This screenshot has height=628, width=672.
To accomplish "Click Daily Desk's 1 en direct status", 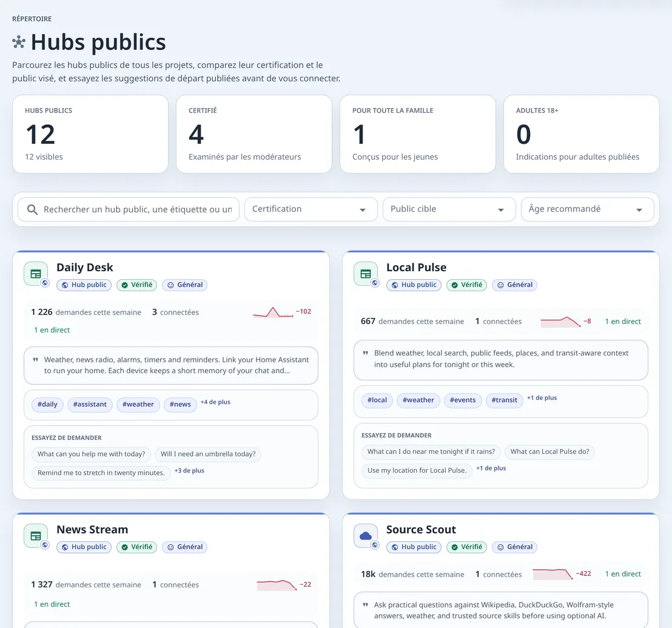I will click(52, 330).
